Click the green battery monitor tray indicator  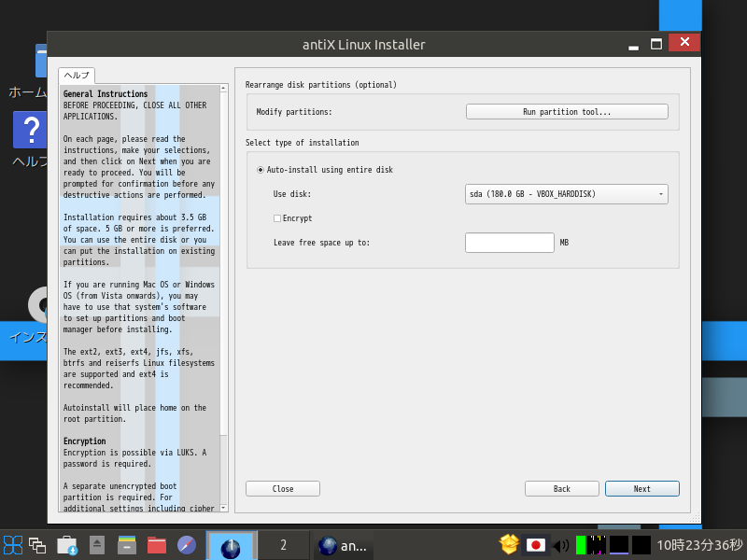pyautogui.click(x=580, y=545)
